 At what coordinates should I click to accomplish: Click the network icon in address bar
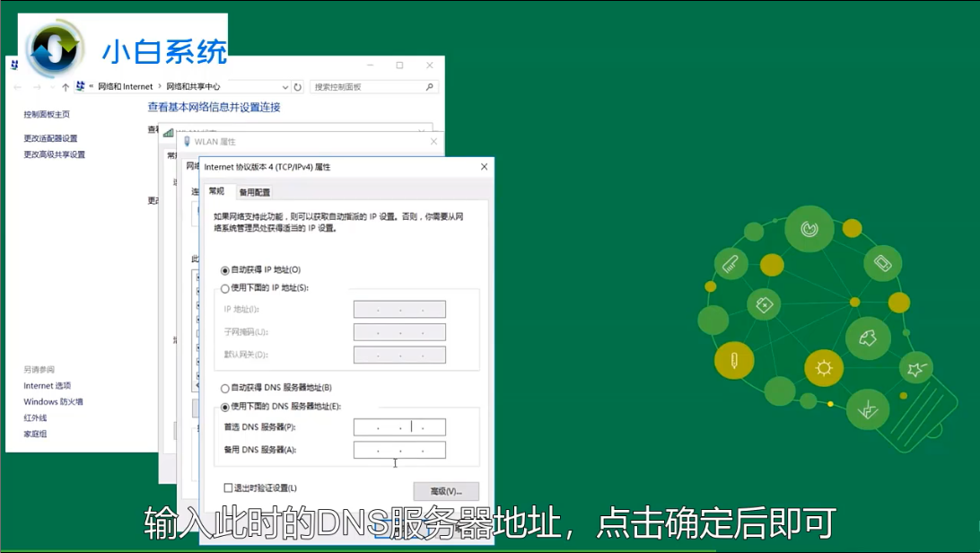[80, 86]
